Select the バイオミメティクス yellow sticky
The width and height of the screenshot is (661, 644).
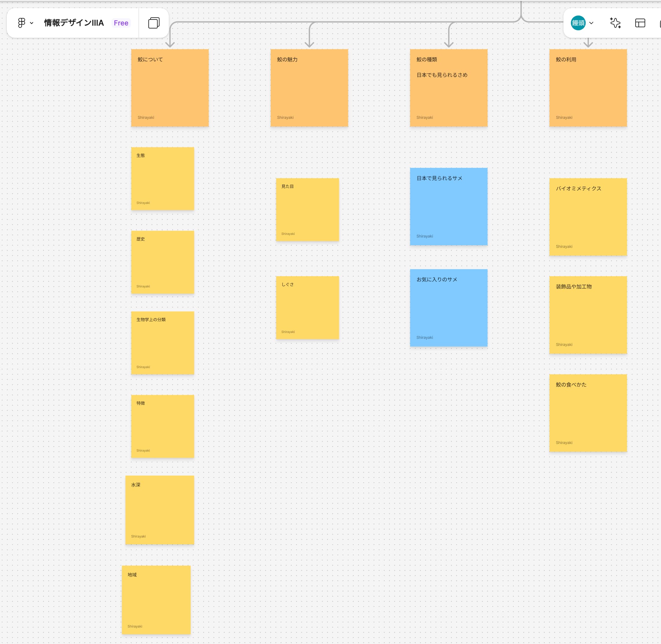pos(588,217)
